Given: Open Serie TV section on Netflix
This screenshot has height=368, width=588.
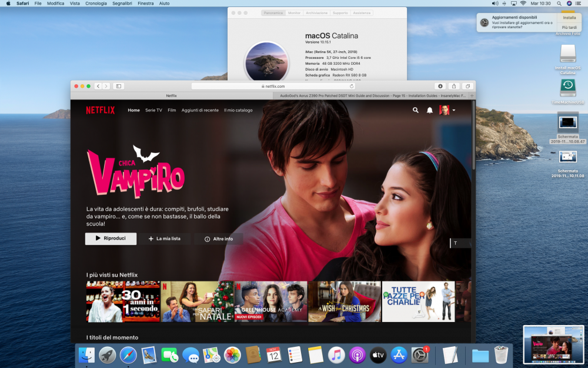Looking at the screenshot, I should pyautogui.click(x=153, y=110).
